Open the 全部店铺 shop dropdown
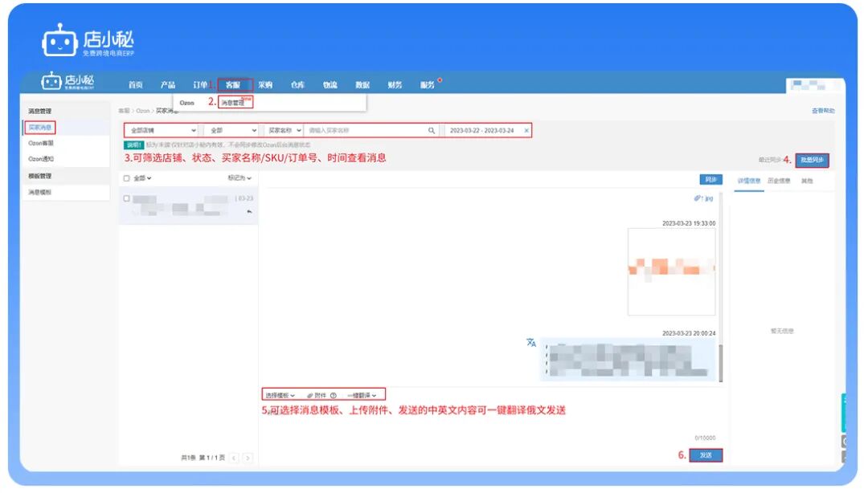Image resolution: width=868 pixels, height=493 pixels. (x=161, y=130)
